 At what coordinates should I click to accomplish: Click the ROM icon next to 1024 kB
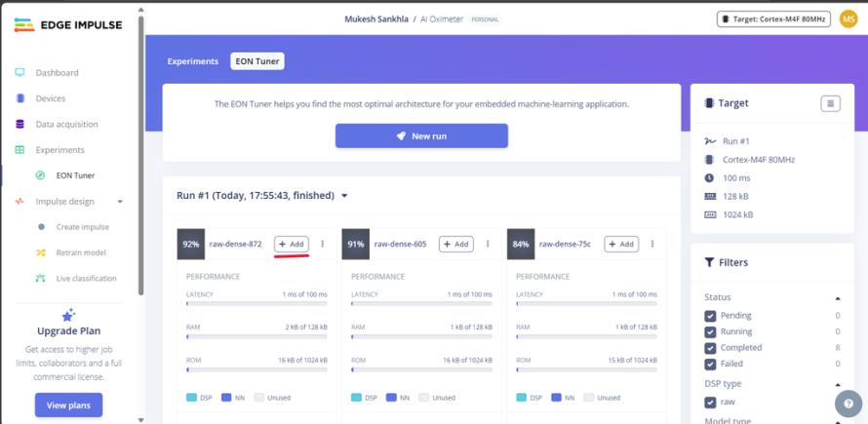[x=710, y=214]
